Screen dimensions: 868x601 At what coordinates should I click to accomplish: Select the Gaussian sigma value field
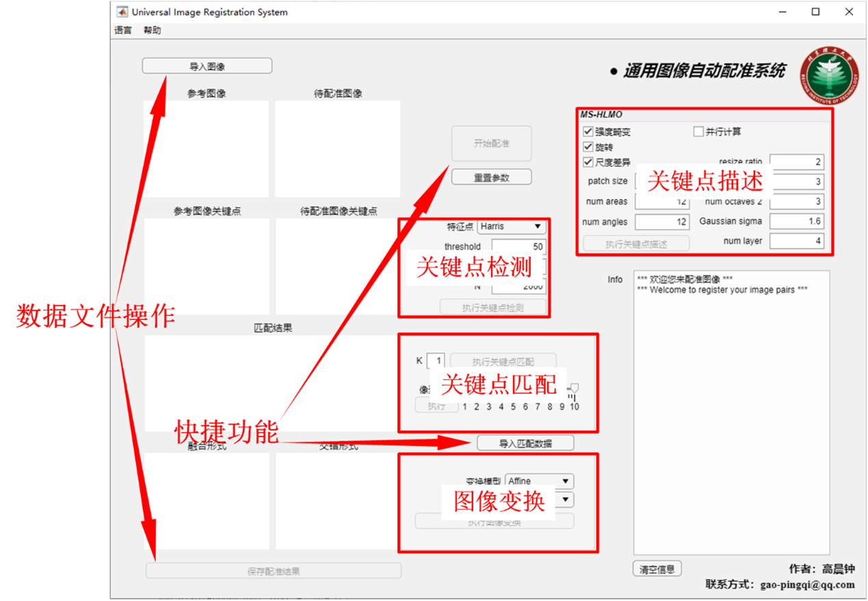tap(797, 222)
